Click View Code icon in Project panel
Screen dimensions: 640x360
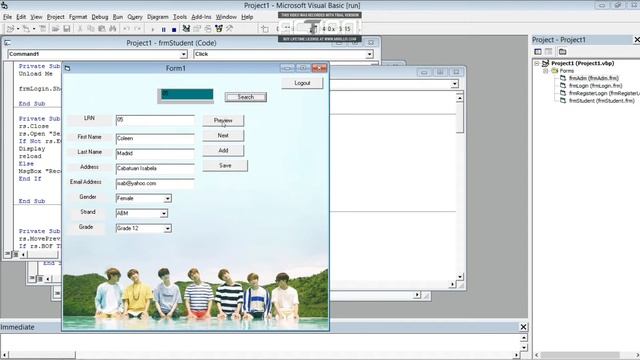[538, 51]
